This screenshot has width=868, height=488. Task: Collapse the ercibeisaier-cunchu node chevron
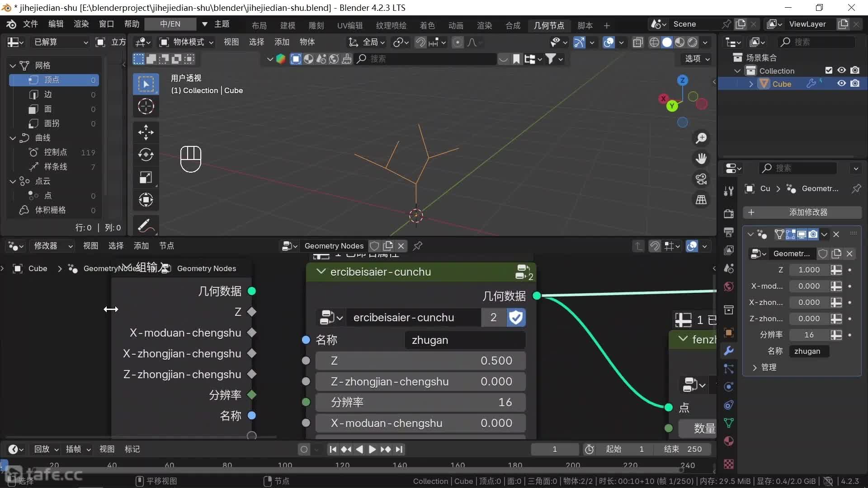[321, 272]
